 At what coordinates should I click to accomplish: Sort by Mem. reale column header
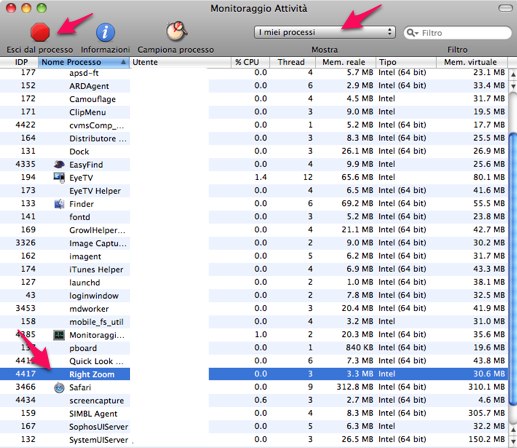click(x=345, y=62)
